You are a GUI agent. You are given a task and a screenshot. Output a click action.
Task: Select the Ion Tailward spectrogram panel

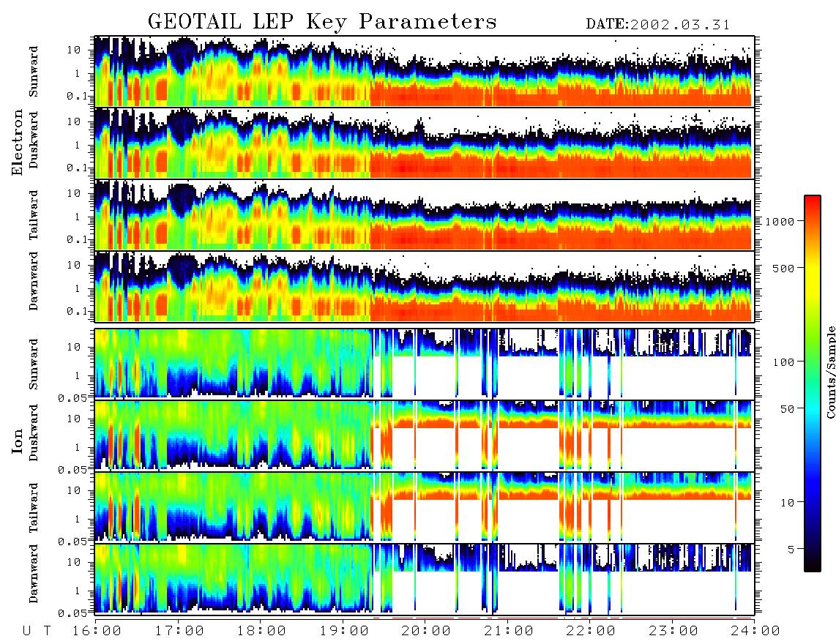pos(425,507)
